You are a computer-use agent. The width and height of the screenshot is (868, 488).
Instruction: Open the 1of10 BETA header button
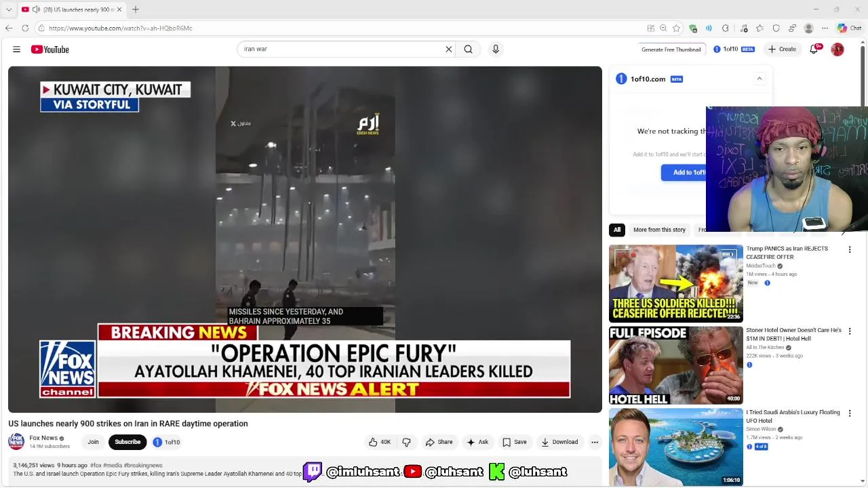coord(734,49)
